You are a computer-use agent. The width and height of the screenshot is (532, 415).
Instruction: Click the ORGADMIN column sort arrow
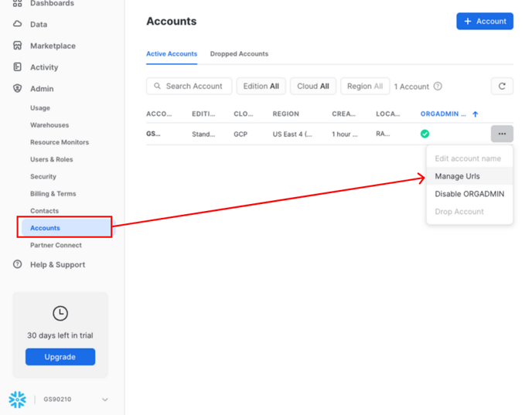pos(475,114)
